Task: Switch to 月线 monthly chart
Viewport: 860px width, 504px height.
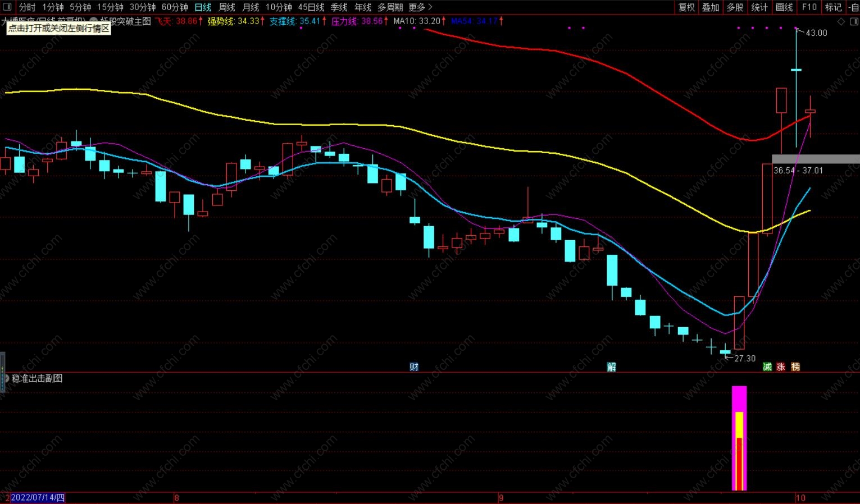Action: point(251,7)
